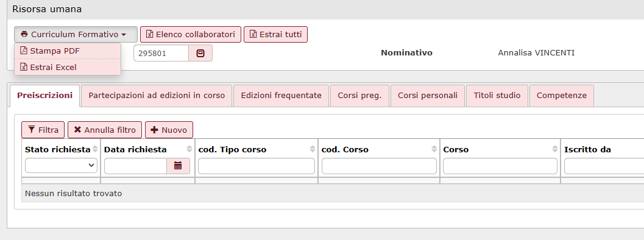Viewport: 644px width, 240px height.
Task: Focus the 295801 code input field
Action: point(161,53)
